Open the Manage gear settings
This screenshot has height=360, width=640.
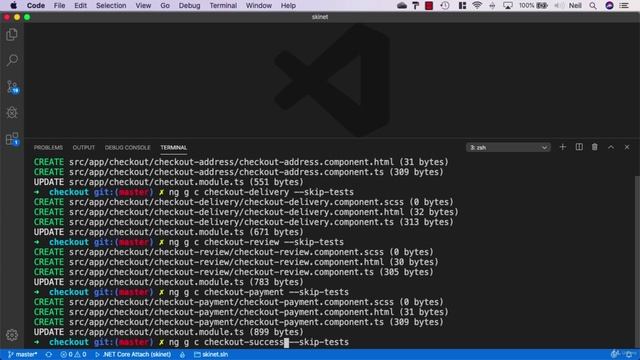(12, 335)
